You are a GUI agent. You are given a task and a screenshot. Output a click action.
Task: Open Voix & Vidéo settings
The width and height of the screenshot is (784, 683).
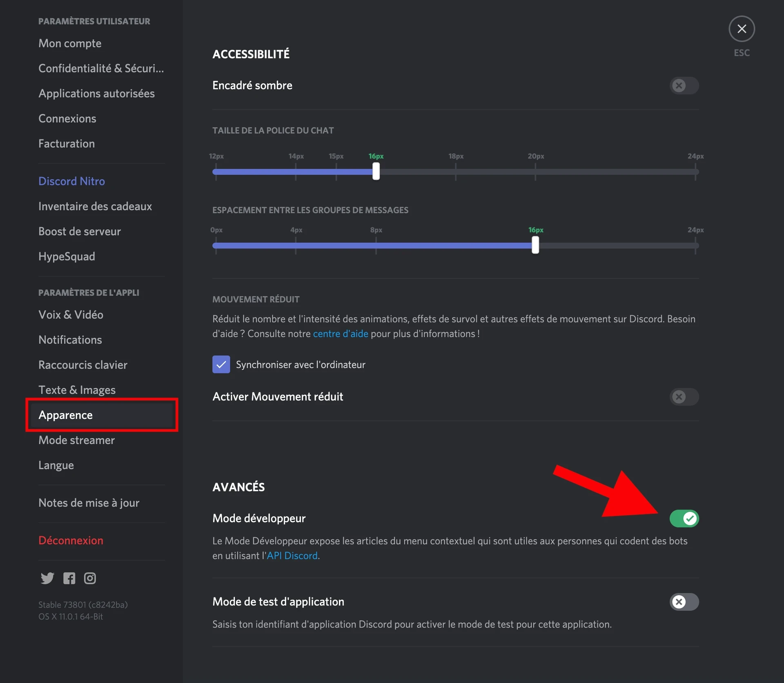[x=71, y=315]
